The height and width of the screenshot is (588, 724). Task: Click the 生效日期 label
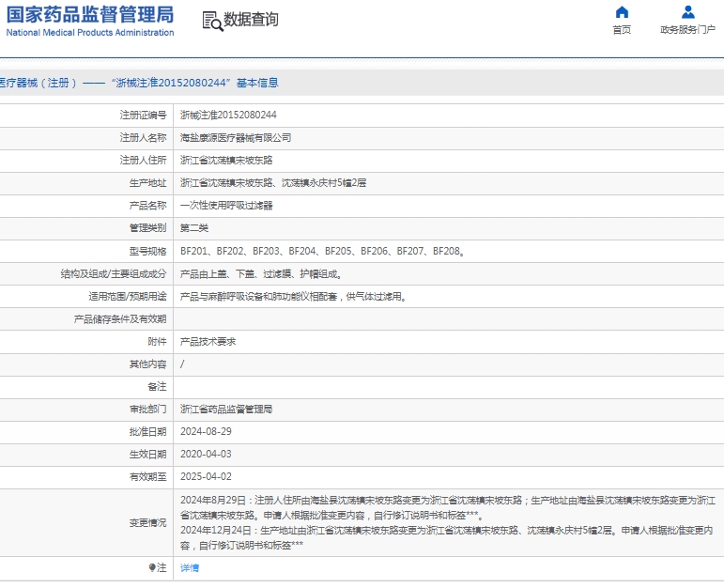click(147, 455)
